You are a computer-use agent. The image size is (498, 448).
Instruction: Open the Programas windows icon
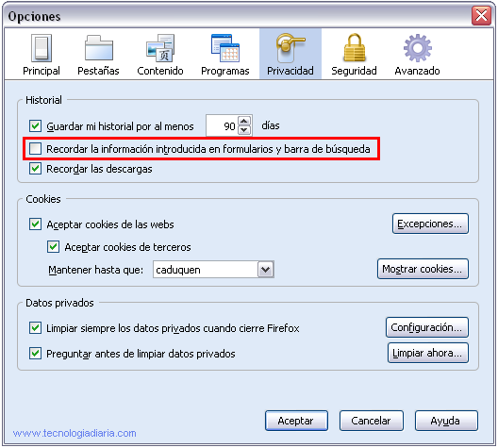pyautogui.click(x=225, y=48)
